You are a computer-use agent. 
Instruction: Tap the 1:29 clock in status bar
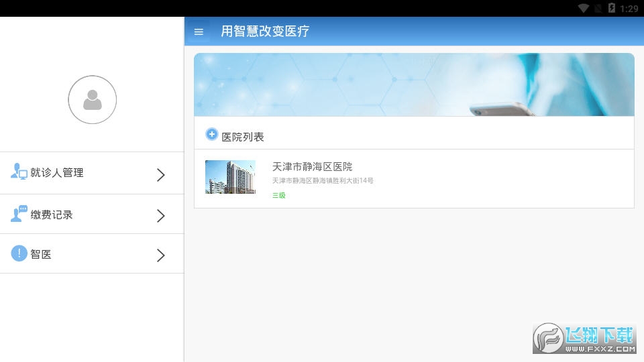[629, 9]
